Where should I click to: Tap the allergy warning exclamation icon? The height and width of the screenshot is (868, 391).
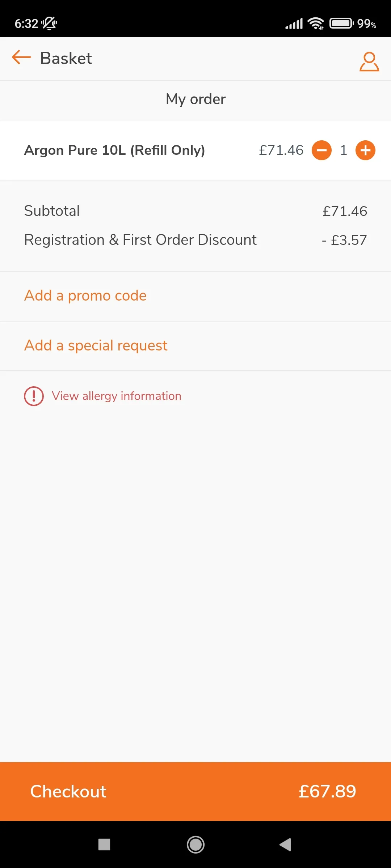[34, 396]
